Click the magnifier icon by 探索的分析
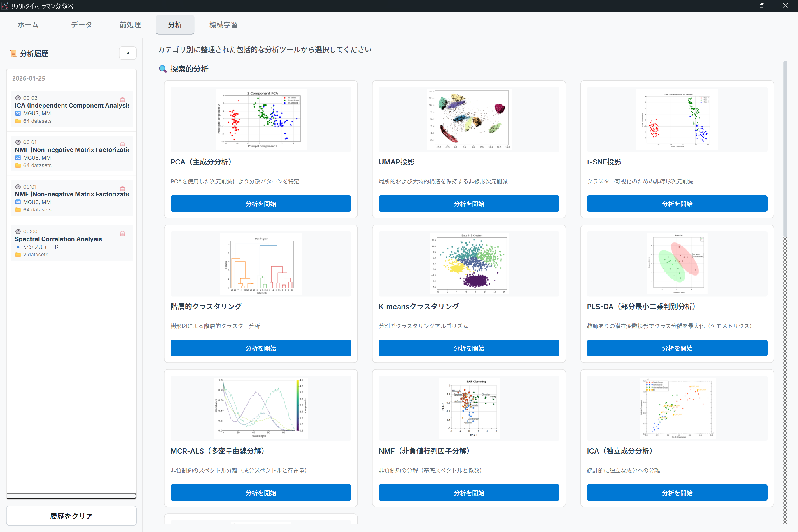This screenshot has height=532, width=798. (x=162, y=69)
